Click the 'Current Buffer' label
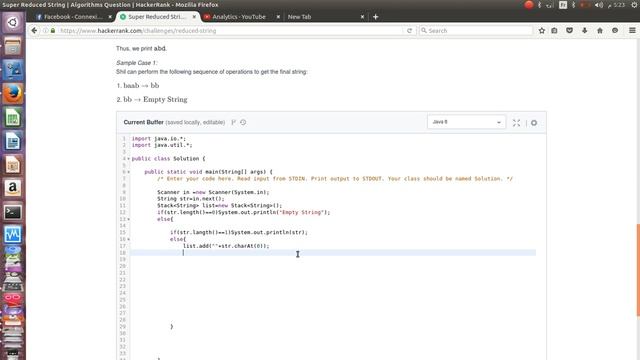This screenshot has height=360, width=640. click(144, 122)
